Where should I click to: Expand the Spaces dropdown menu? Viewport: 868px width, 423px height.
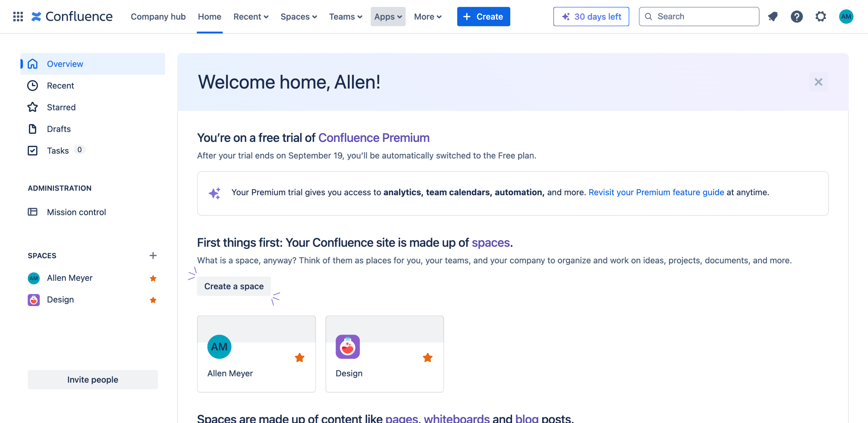click(299, 16)
